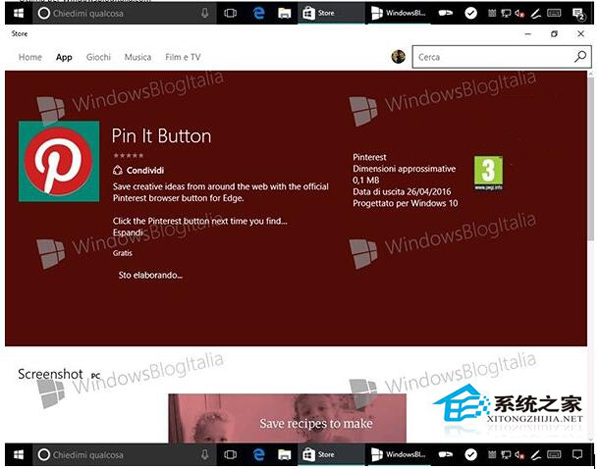The height and width of the screenshot is (469, 600).
Task: Open the network icon in bottom taskbar
Action: pyautogui.click(x=506, y=454)
